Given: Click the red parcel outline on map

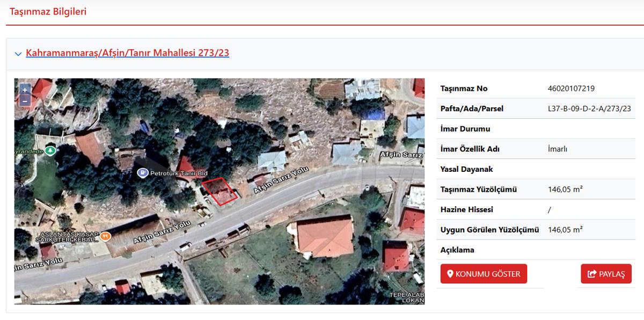Looking at the screenshot, I should 219,191.
